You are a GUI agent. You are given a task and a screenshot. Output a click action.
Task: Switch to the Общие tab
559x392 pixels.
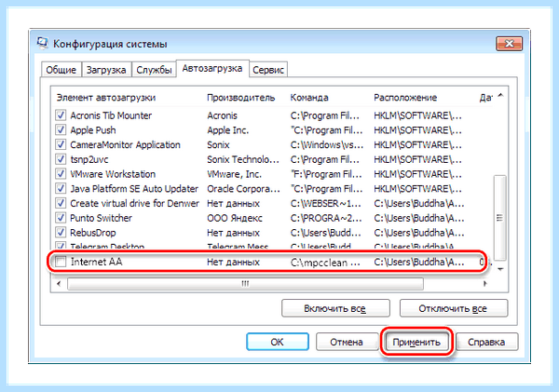(x=61, y=70)
